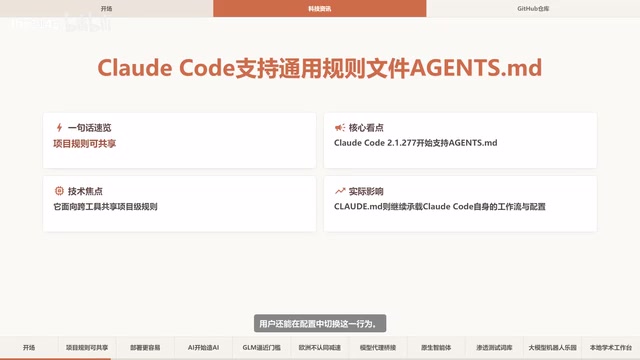Viewport: 640px width, 360px height.
Task: Click the 一句话速览 card heading
Action: point(89,128)
